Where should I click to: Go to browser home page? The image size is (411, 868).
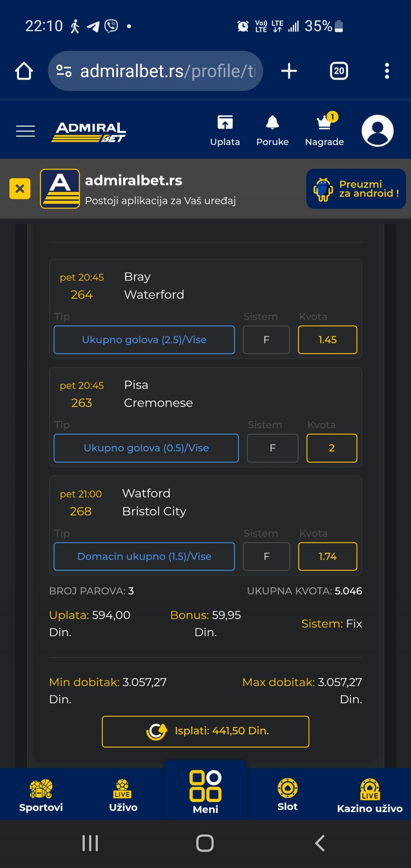24,71
